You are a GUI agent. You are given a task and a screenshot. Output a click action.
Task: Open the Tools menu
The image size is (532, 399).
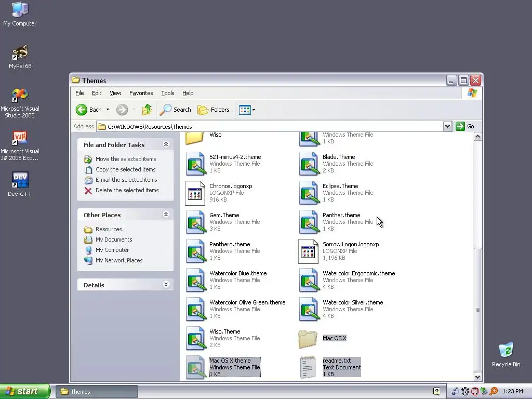point(168,93)
